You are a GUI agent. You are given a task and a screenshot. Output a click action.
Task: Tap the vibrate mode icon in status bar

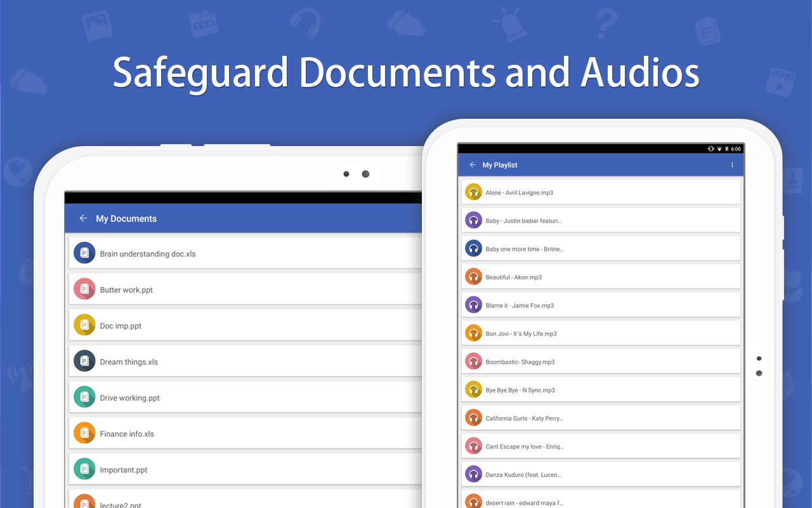point(710,149)
